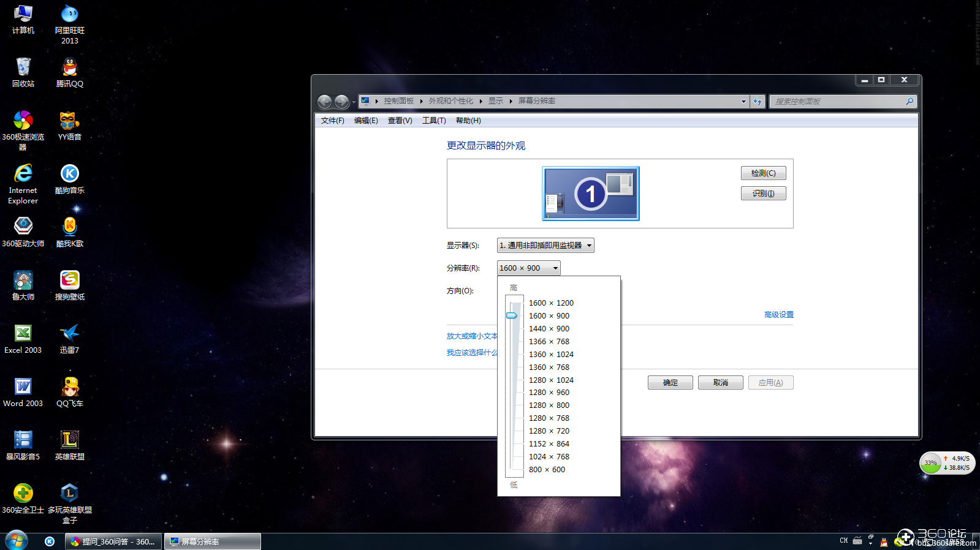
Task: Collapse the 1600 × 900 resolution dropdown
Action: click(529, 268)
